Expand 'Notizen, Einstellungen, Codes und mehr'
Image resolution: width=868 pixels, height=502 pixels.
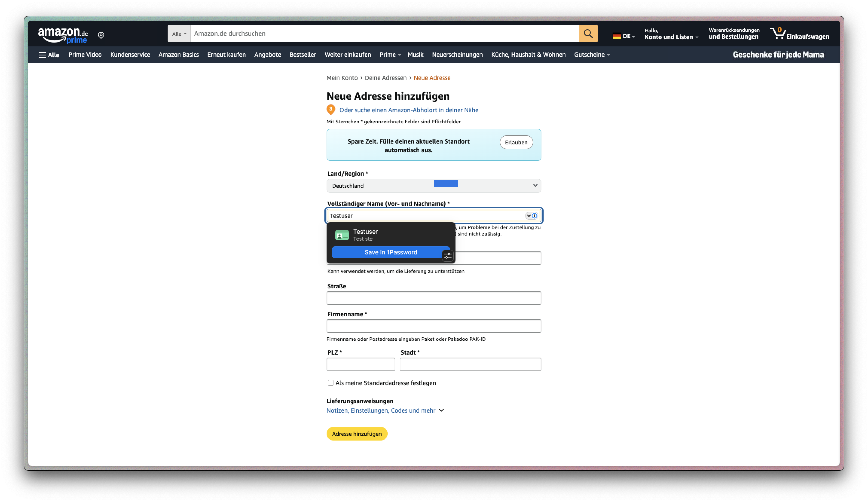(385, 410)
